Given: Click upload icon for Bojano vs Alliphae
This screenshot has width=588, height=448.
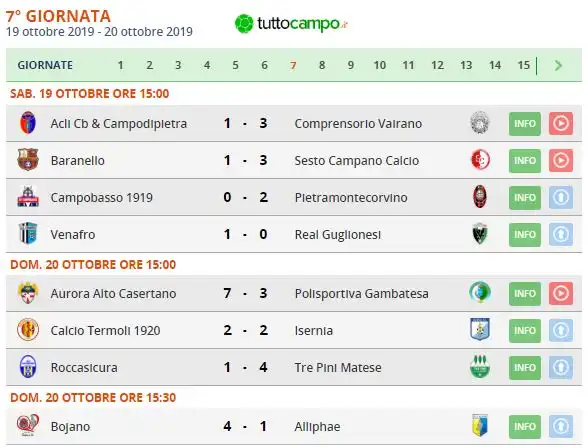Looking at the screenshot, I should pyautogui.click(x=561, y=427).
